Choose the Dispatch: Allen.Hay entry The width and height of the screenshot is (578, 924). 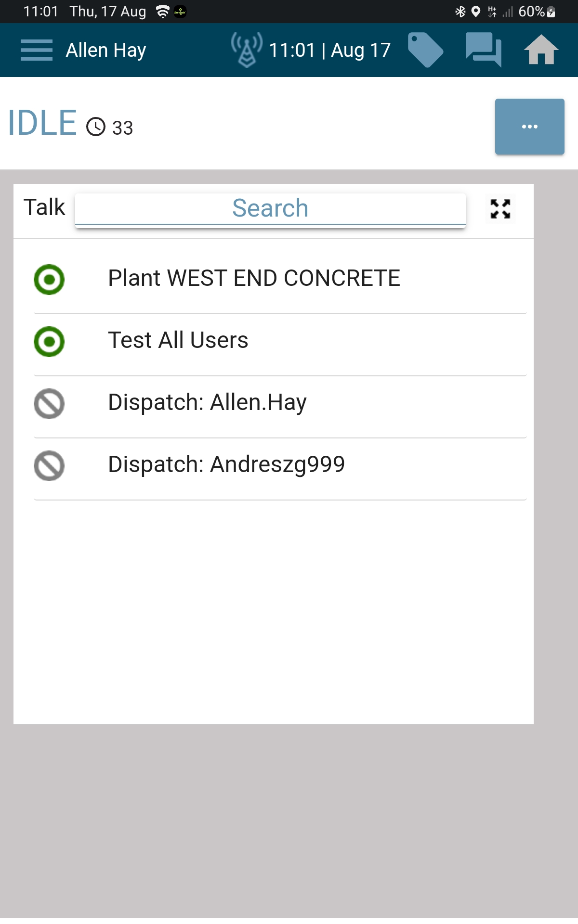pos(207,402)
